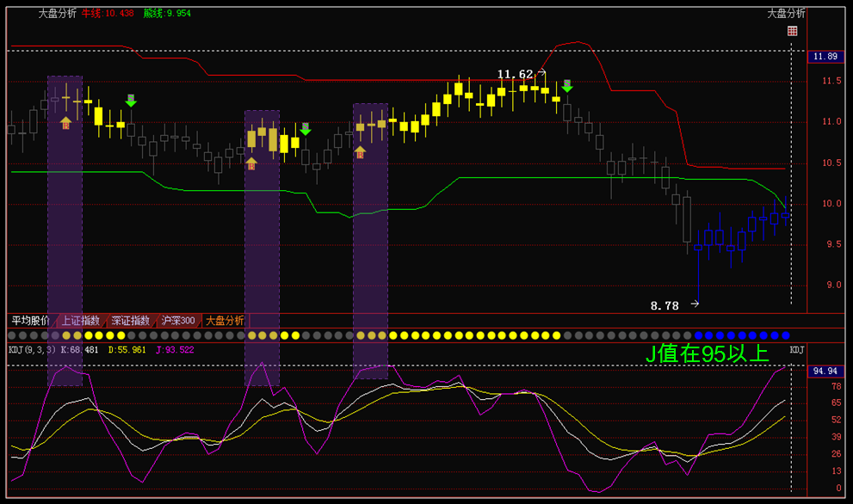Click the green S sell arrow near 11.62
The width and height of the screenshot is (853, 504).
(x=566, y=85)
